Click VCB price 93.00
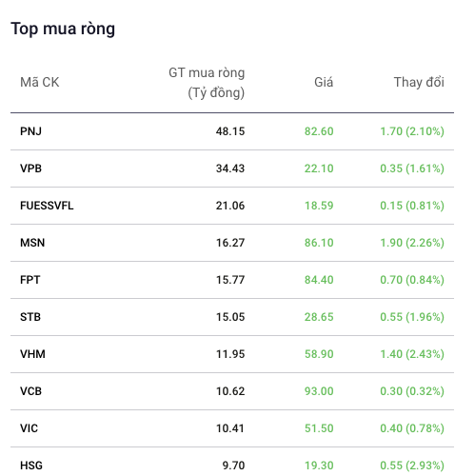The image size is (455, 476). [x=319, y=391]
